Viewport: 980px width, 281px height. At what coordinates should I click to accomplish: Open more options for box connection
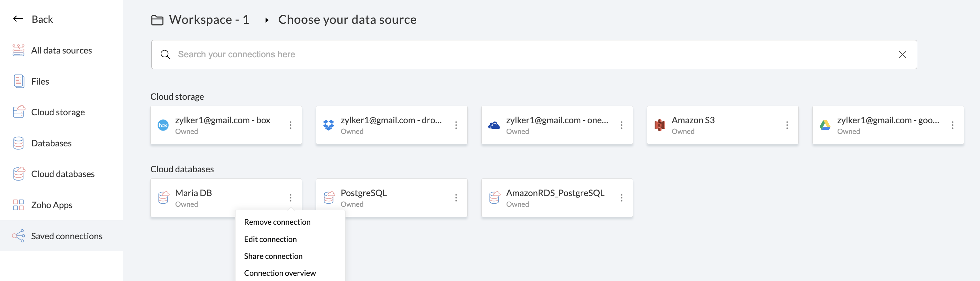pos(290,125)
